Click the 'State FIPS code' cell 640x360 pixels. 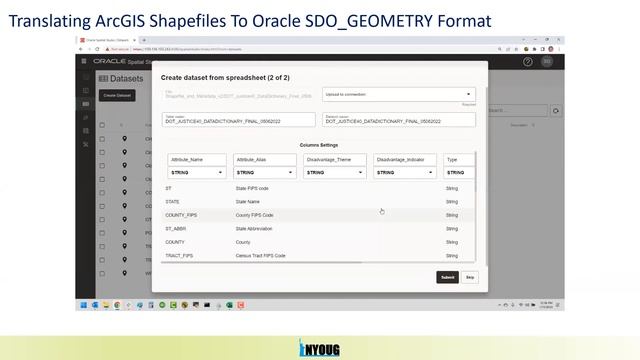[x=252, y=189]
